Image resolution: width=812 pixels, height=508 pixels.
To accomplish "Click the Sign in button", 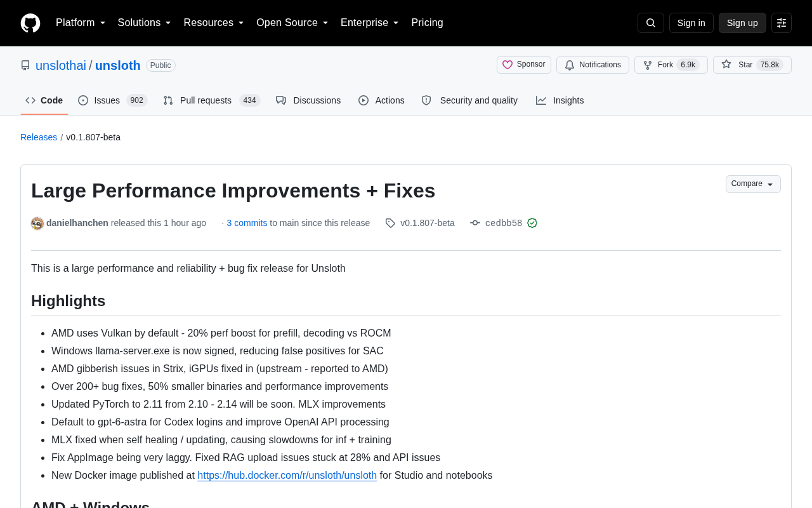I will pyautogui.click(x=691, y=23).
